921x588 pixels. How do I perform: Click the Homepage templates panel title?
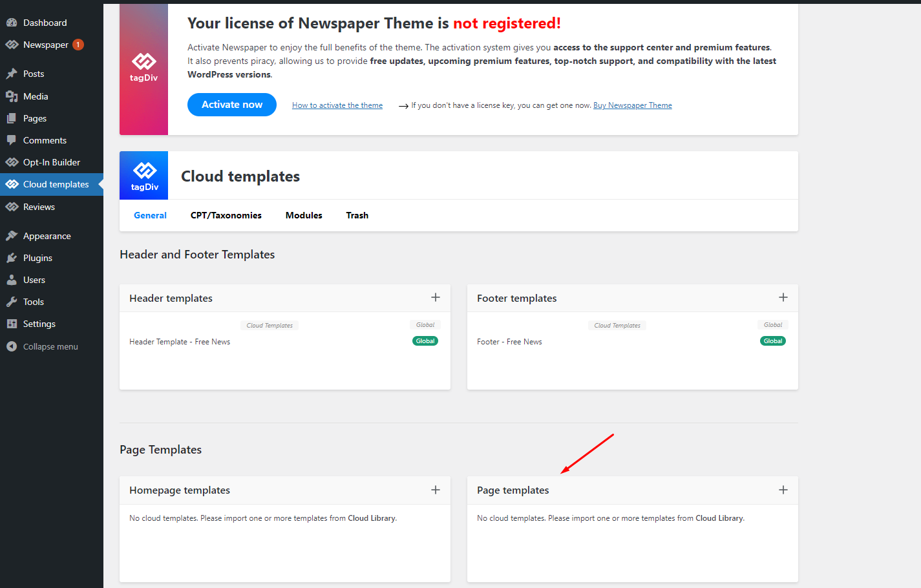(x=180, y=490)
